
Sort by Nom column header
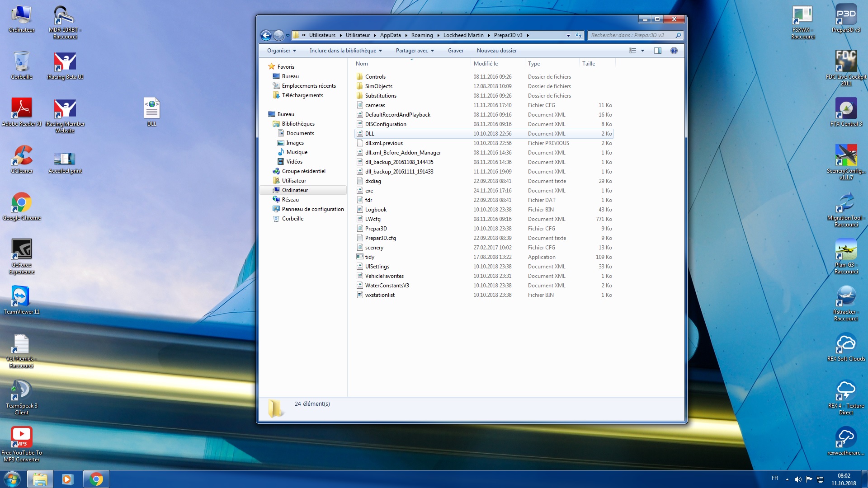[x=411, y=64]
